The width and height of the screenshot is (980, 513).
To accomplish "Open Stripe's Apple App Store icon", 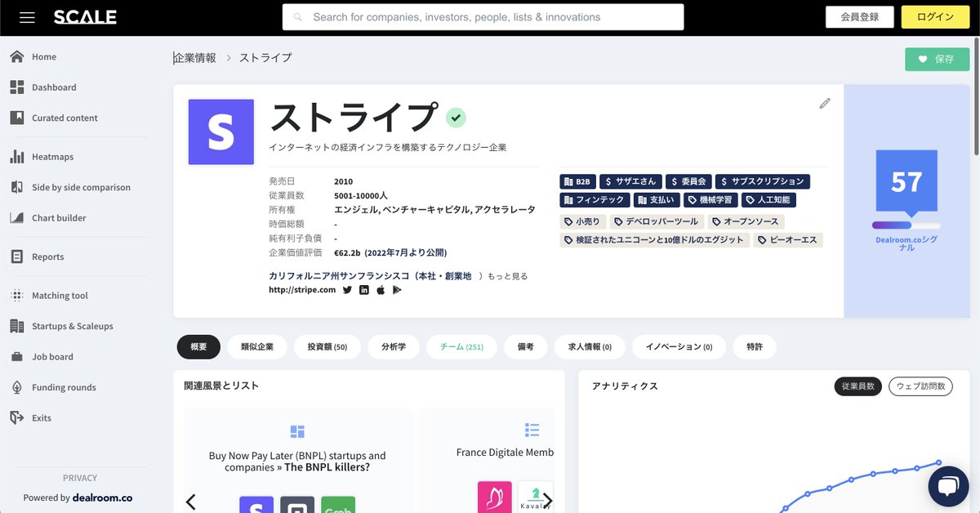I will point(381,290).
